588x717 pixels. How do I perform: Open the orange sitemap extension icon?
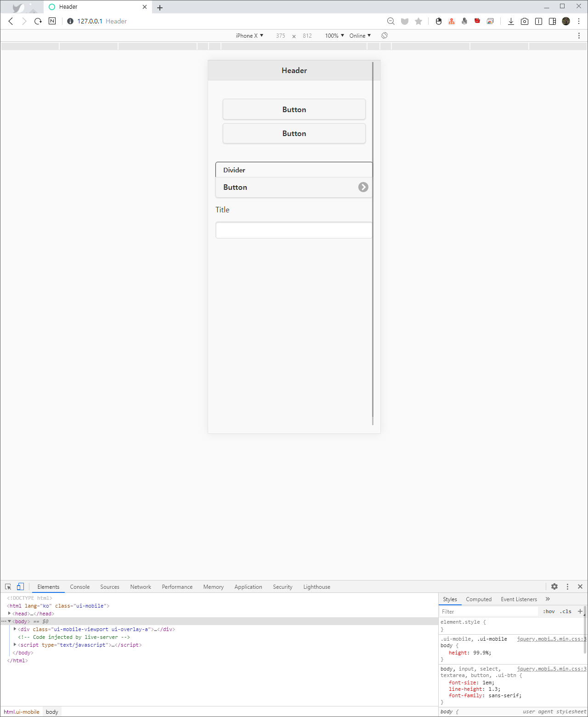[x=452, y=21]
